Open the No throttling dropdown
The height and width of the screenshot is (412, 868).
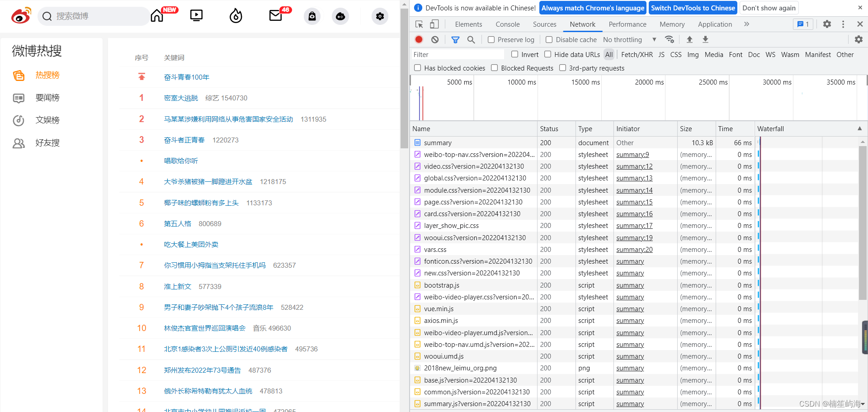[630, 40]
